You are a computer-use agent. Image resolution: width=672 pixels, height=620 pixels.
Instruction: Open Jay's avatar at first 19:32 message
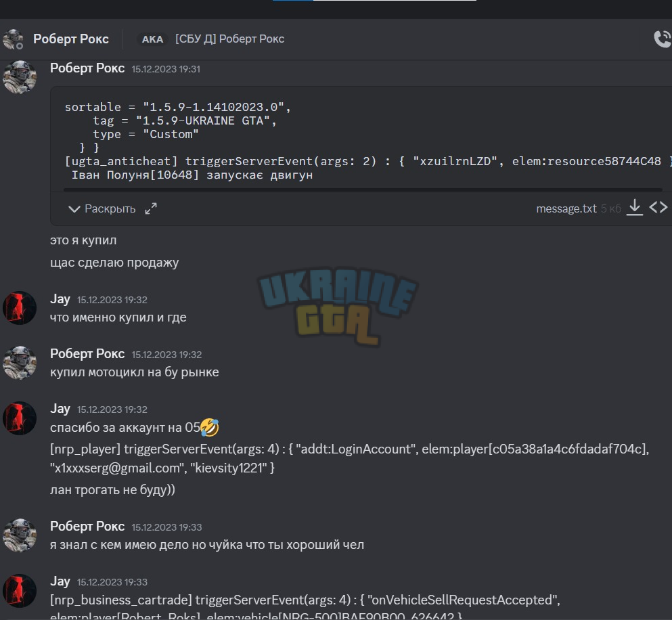(19, 308)
